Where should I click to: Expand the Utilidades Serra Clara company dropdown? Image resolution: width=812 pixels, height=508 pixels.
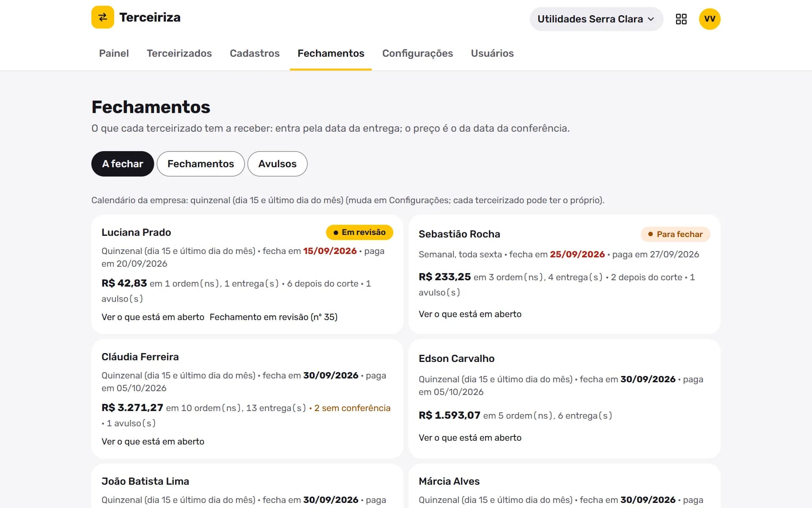point(596,19)
